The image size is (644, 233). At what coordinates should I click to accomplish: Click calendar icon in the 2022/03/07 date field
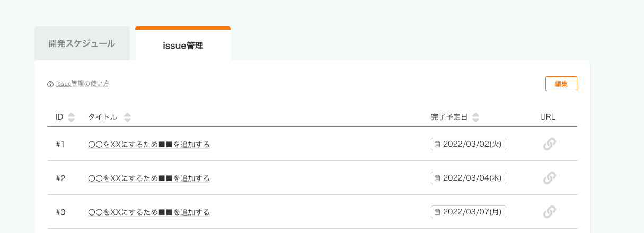(x=437, y=212)
